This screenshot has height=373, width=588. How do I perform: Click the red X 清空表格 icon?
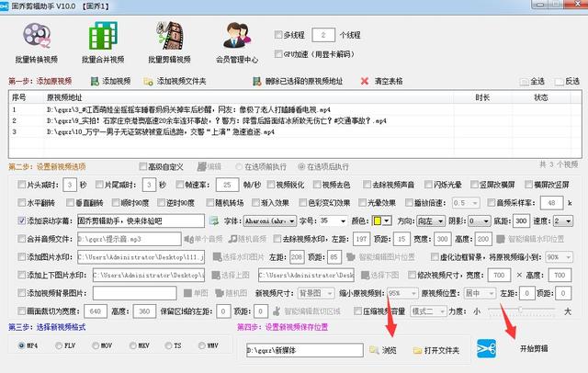coord(365,81)
